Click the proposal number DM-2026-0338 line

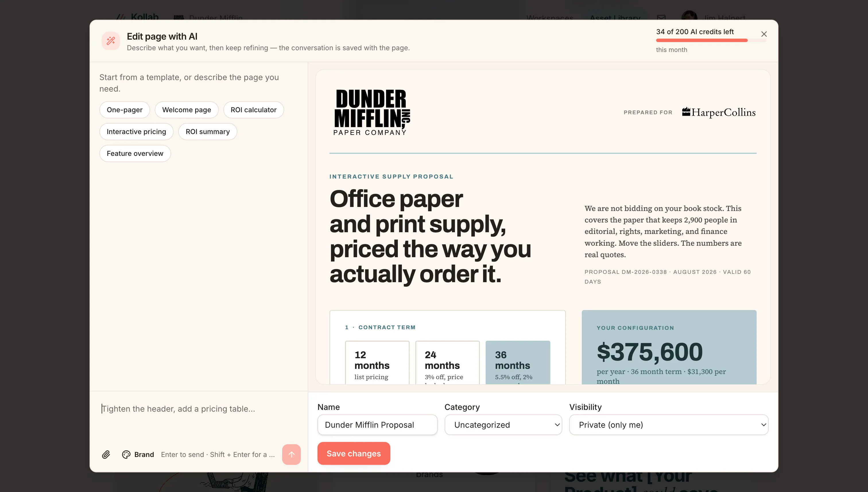(667, 276)
